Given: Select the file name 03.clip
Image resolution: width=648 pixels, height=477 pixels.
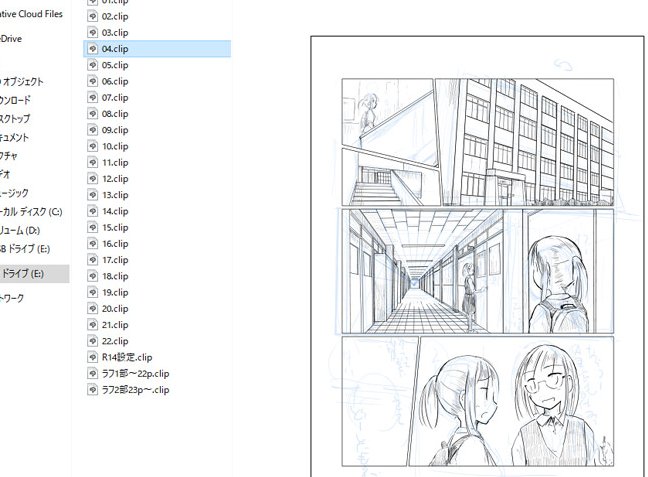Looking at the screenshot, I should pyautogui.click(x=115, y=33).
